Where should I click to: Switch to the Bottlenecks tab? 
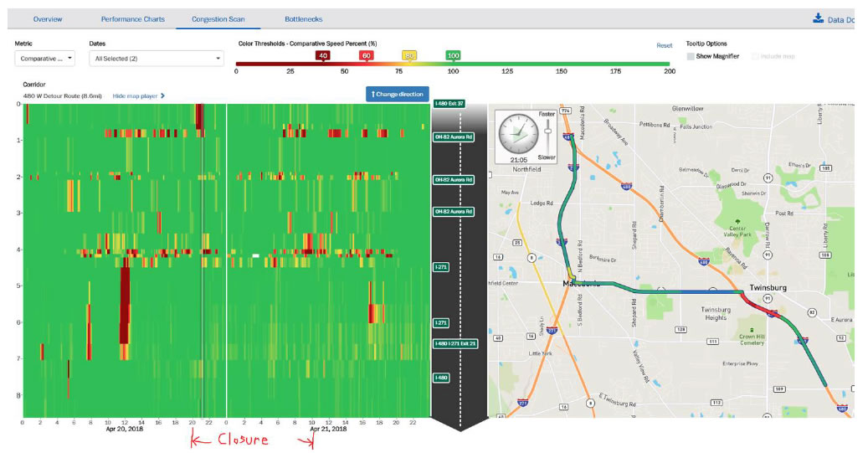coord(304,18)
